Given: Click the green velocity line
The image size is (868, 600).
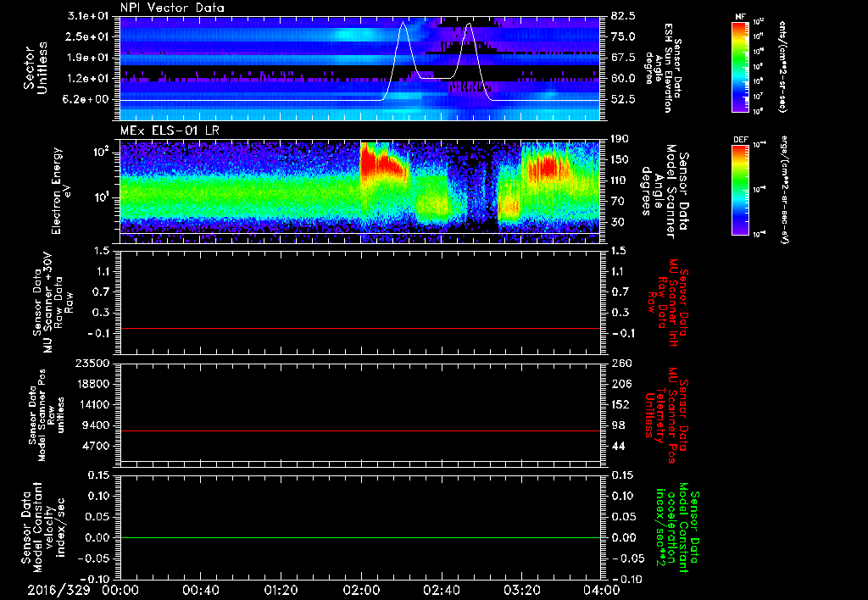Looking at the screenshot, I should [x=359, y=538].
